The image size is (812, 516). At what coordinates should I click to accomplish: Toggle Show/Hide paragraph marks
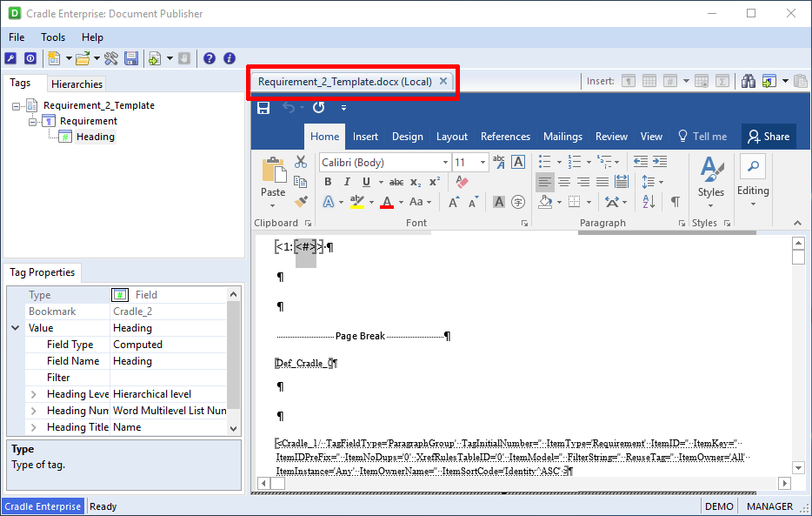click(676, 202)
